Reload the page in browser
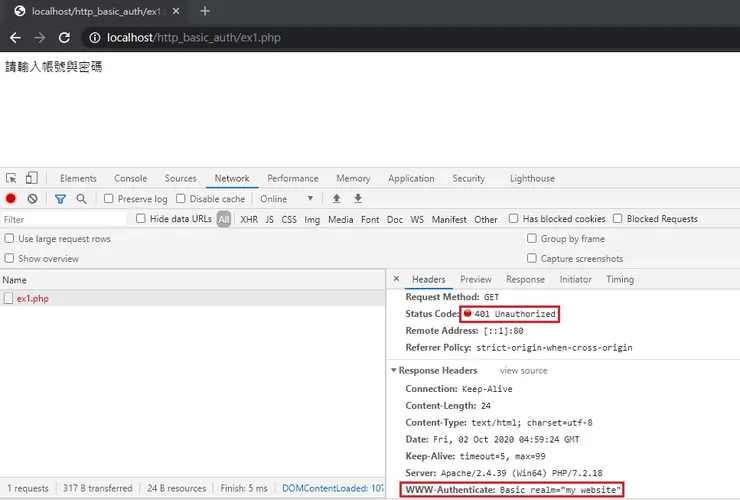 tap(64, 37)
